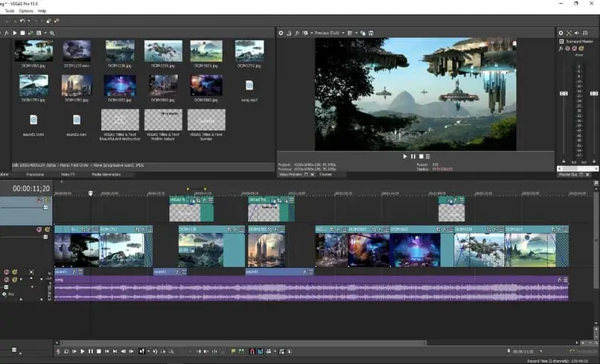Toggle the red Snapping magnet icon
The height and width of the screenshot is (364, 600).
tap(252, 351)
